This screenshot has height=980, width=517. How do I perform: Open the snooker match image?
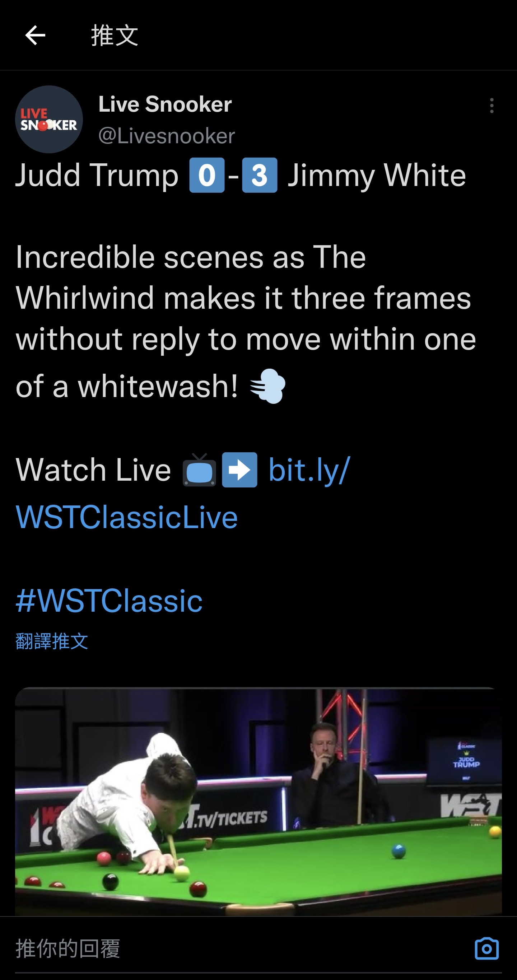click(258, 801)
